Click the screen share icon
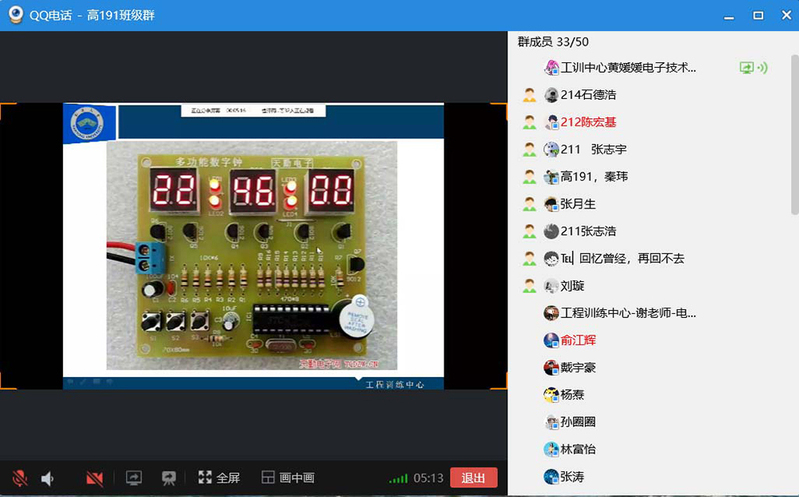Image resolution: width=799 pixels, height=497 pixels. (134, 478)
